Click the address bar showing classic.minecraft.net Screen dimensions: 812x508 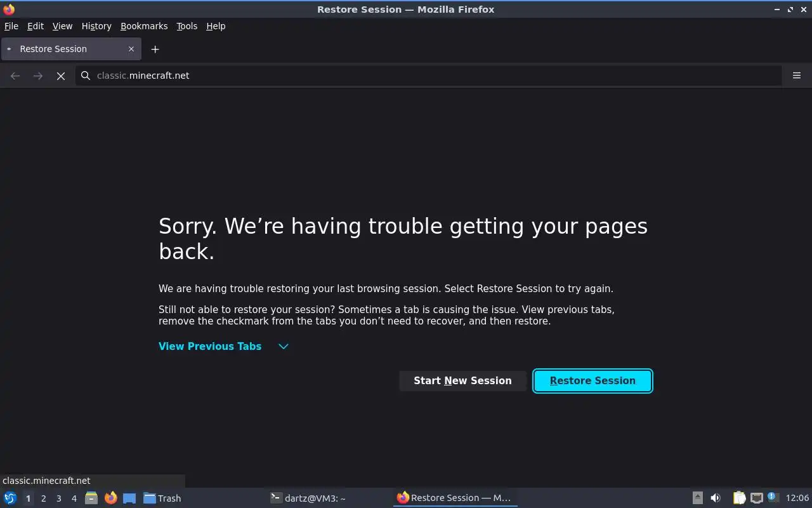428,76
